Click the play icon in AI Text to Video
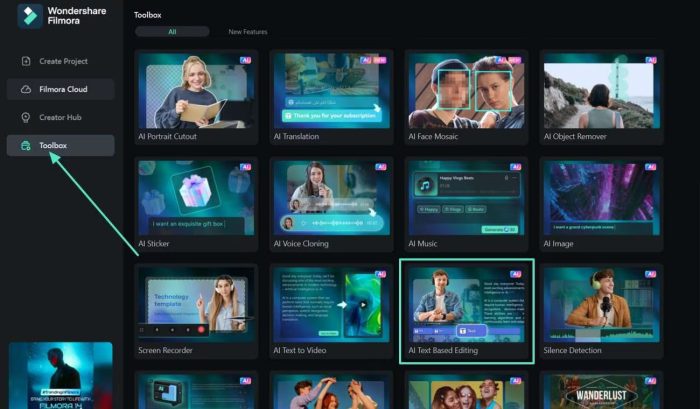This screenshot has width=700, height=409. click(363, 305)
